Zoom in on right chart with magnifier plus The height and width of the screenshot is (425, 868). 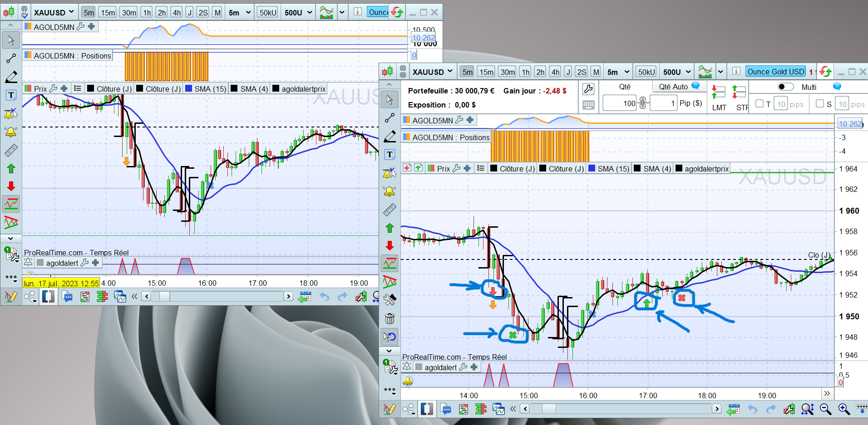point(844,409)
